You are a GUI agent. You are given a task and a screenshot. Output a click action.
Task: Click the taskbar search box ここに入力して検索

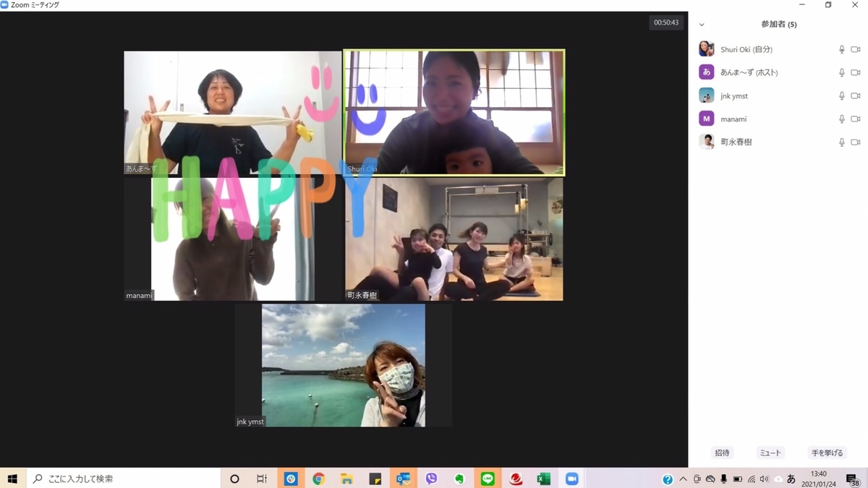click(123, 479)
